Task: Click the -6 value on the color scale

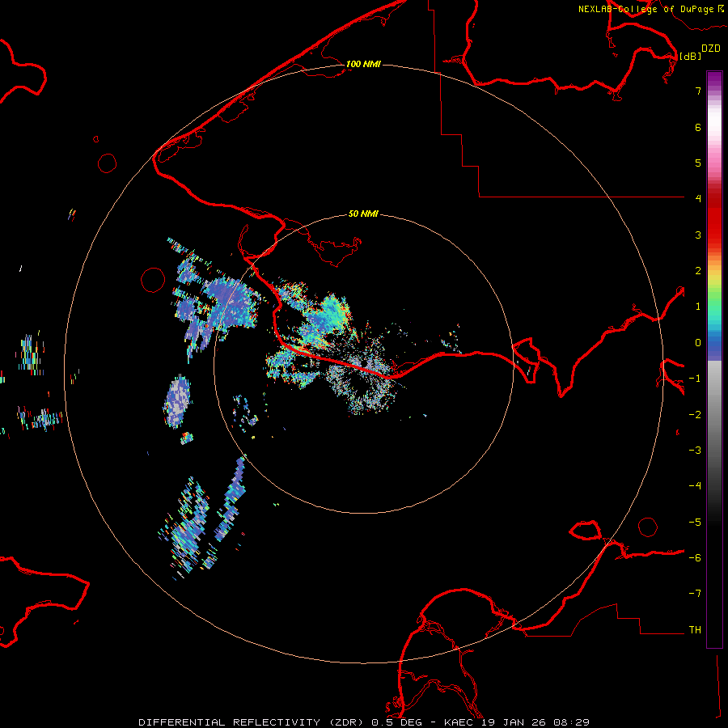Action: (x=695, y=558)
